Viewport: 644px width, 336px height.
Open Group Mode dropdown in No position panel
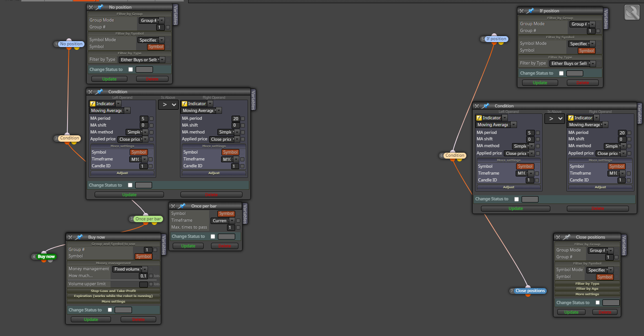tap(152, 20)
